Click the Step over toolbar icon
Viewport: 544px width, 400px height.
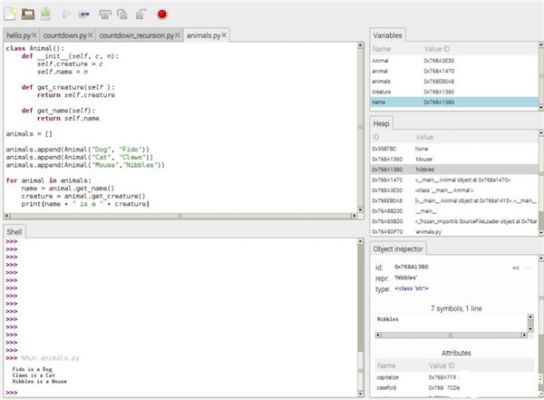pyautogui.click(x=105, y=14)
